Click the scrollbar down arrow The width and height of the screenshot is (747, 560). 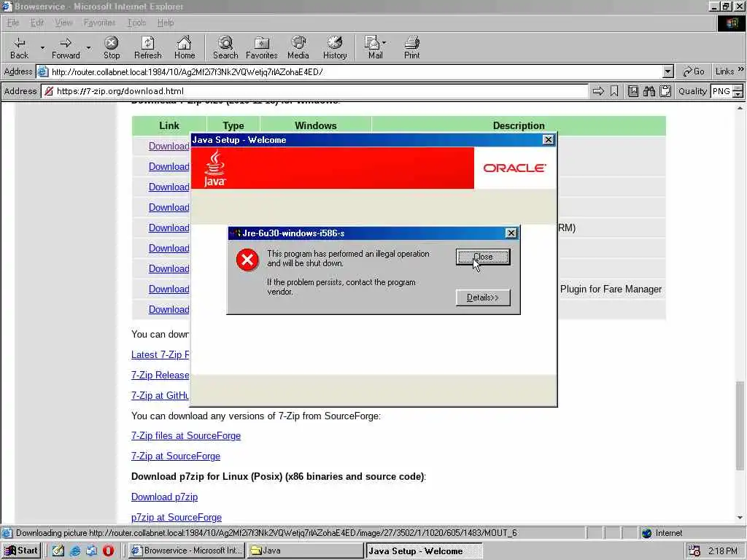click(x=740, y=518)
